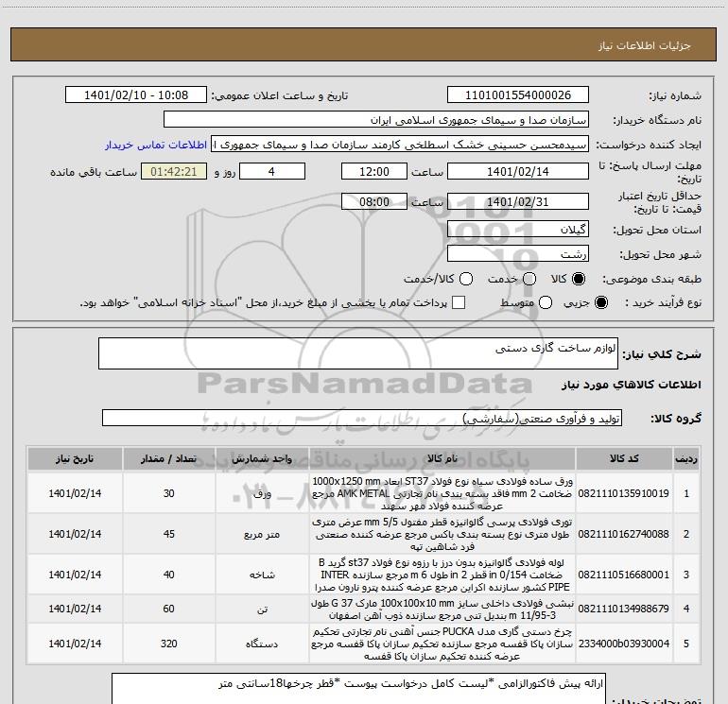Click the quantity 30 in row 1
The width and height of the screenshot is (728, 704).
(169, 493)
